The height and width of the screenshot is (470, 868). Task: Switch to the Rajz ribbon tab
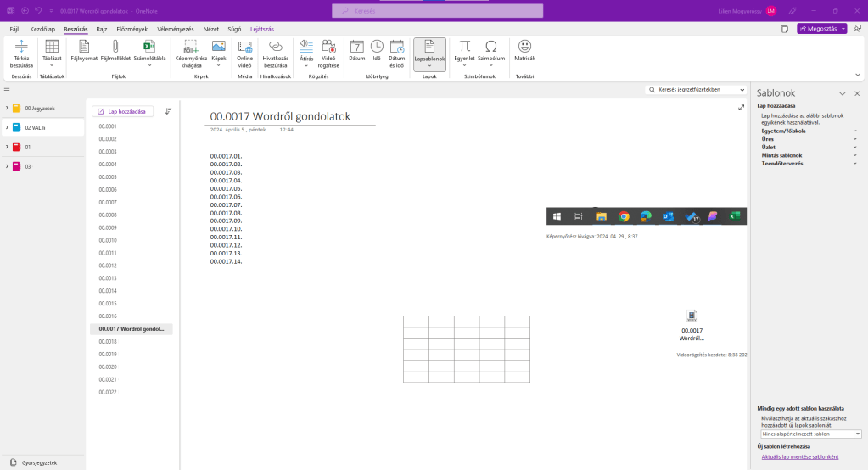coord(101,29)
